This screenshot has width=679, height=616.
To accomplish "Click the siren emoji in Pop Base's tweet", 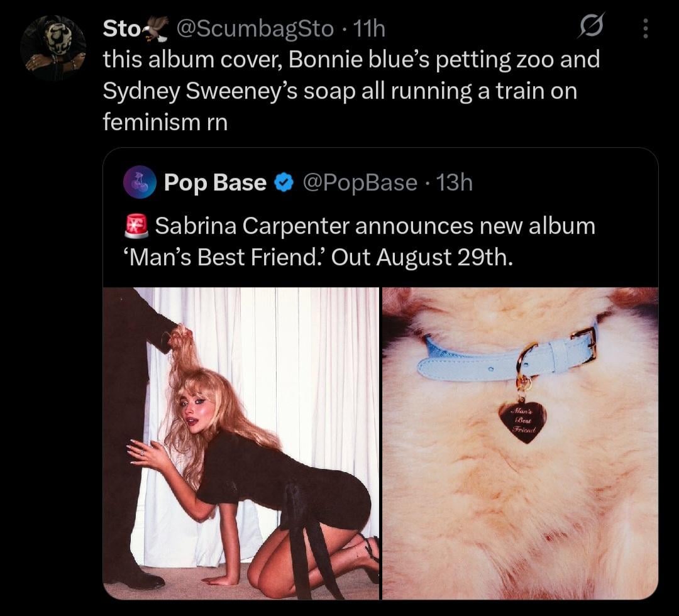I will click(136, 226).
